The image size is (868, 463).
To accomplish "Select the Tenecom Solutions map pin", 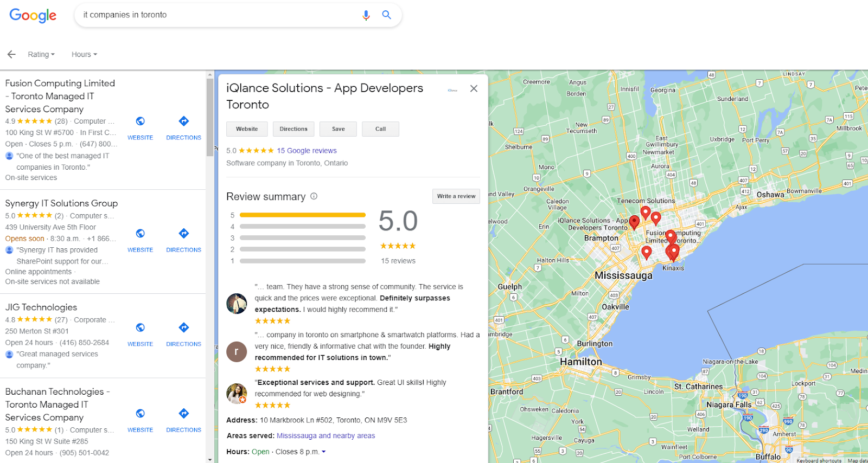I will click(646, 212).
